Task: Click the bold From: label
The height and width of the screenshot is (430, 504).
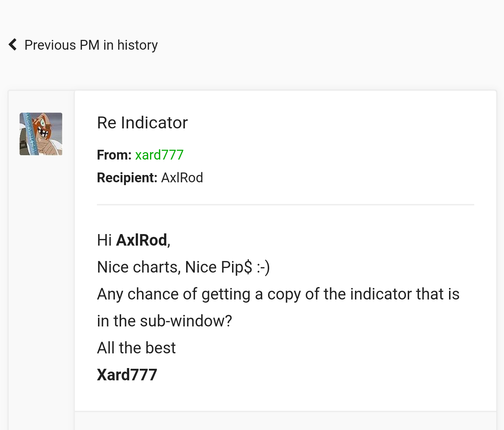Action: pos(114,155)
